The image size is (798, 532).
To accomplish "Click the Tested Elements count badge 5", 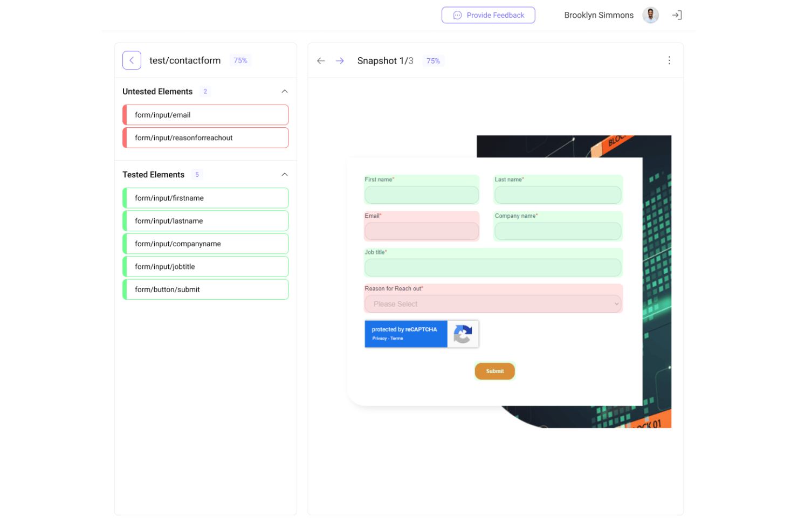I will (197, 175).
